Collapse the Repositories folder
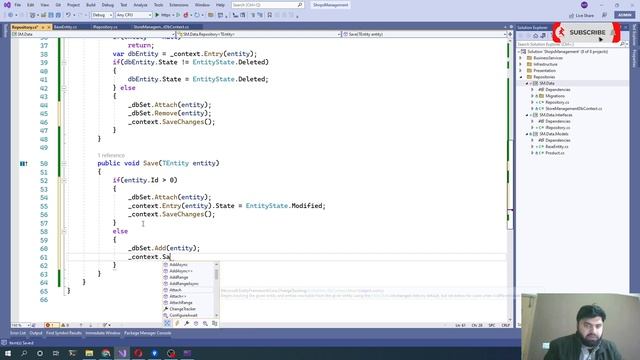This screenshot has height=360, width=640. coord(520,77)
